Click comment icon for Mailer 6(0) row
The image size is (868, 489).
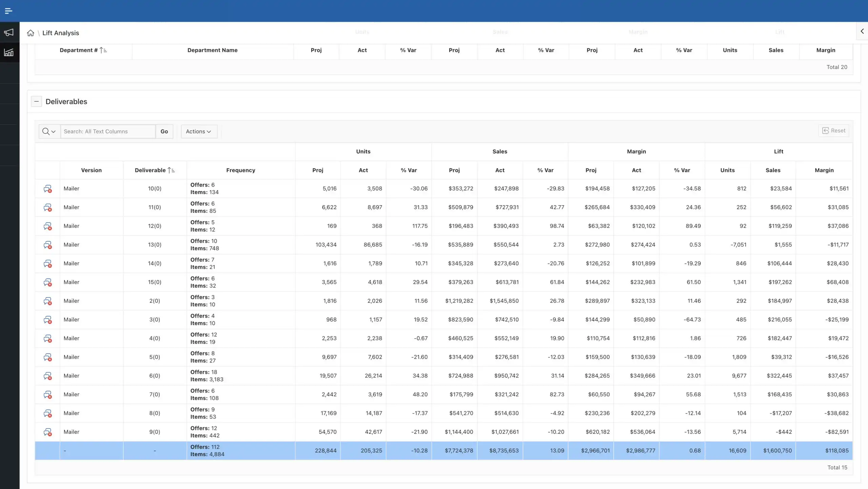click(47, 376)
